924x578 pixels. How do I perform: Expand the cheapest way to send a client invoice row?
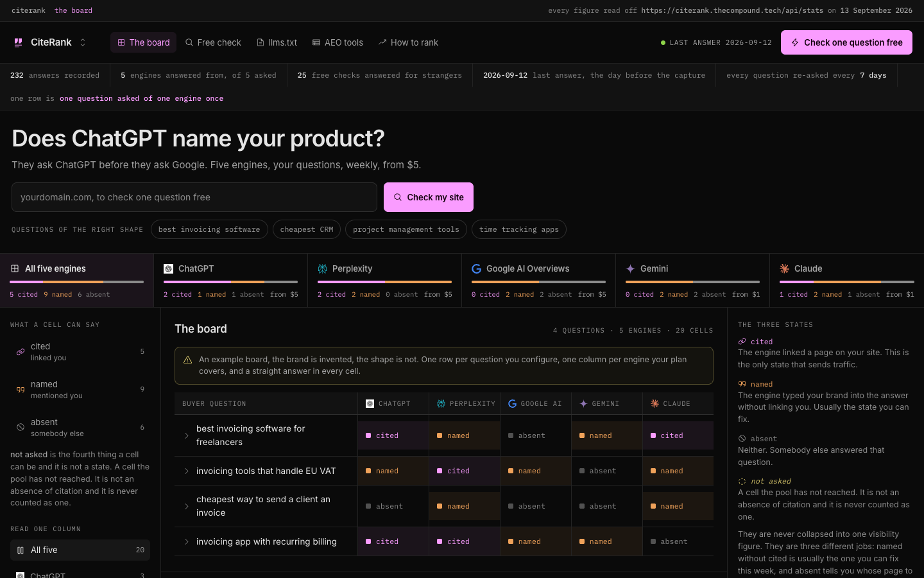[187, 506]
